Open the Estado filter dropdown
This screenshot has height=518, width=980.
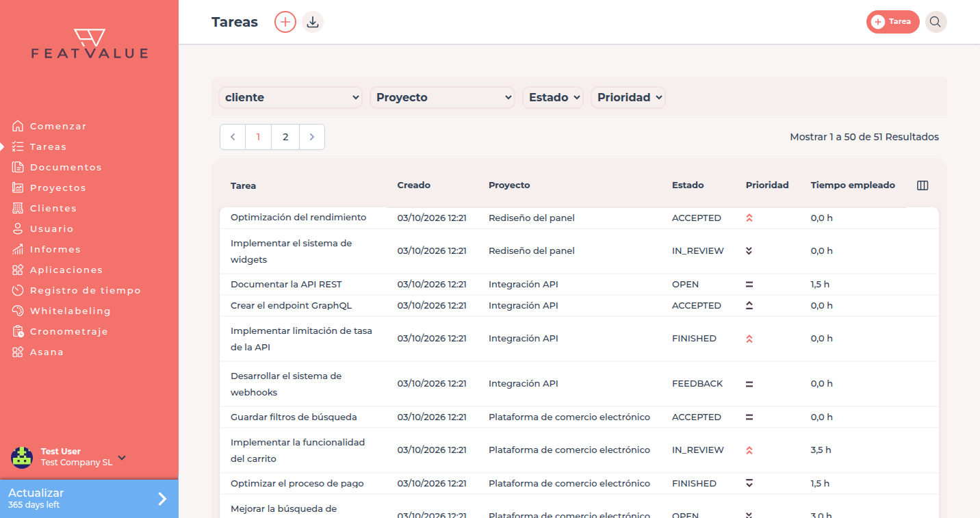click(553, 97)
